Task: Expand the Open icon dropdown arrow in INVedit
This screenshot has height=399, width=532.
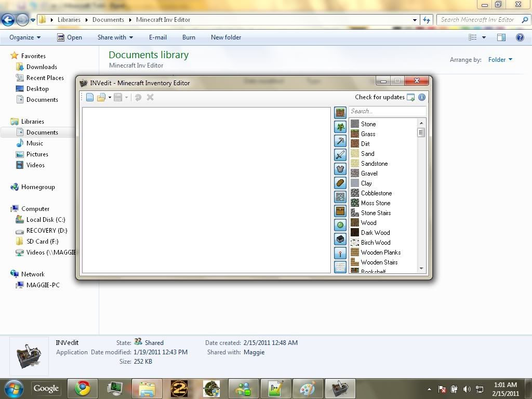Action: pyautogui.click(x=110, y=98)
